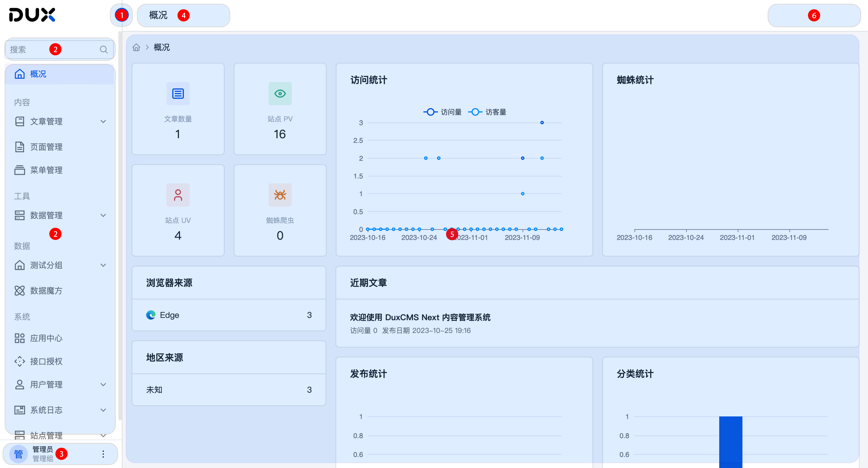Click the article count document icon
This screenshot has height=468, width=868.
[x=178, y=94]
